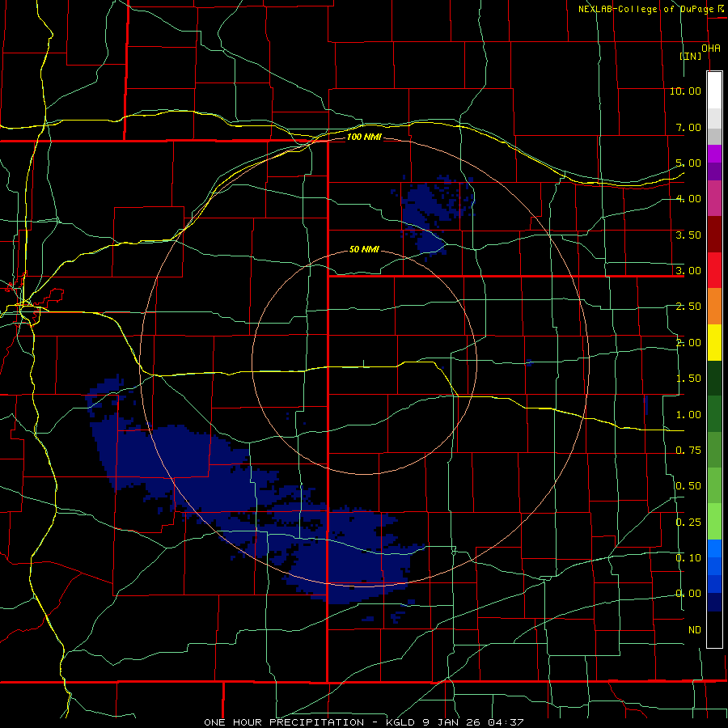Click the 1.00 legend value
Screen dimensions: 728x728
(x=688, y=415)
